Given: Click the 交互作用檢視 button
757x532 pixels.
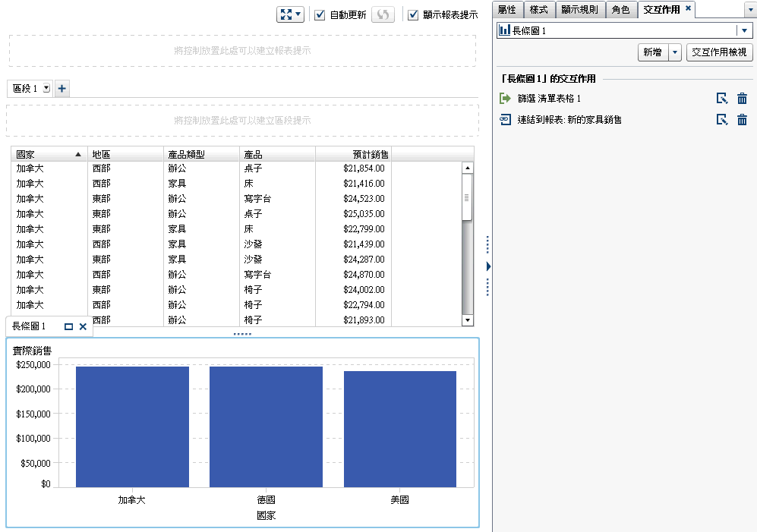Looking at the screenshot, I should [x=719, y=52].
